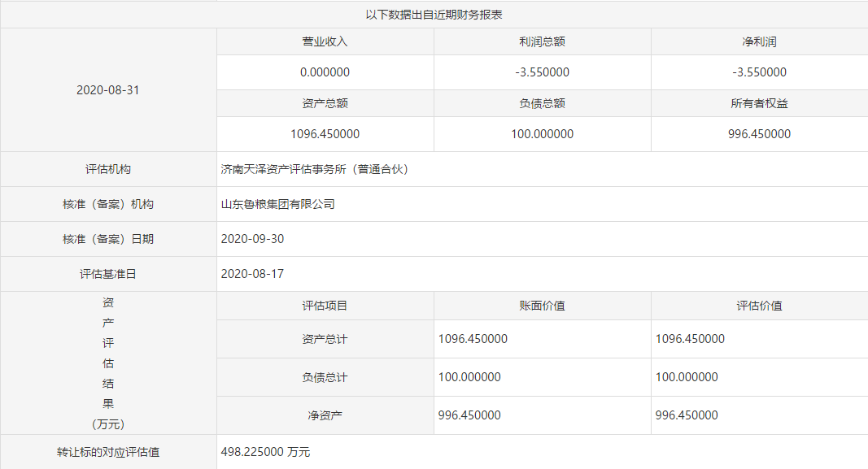The height and width of the screenshot is (469, 868).
Task: Select the 净利润 header cell
Action: click(759, 41)
